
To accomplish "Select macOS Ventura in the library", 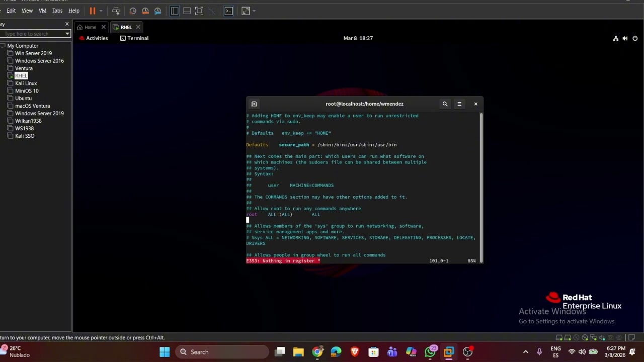I will pyautogui.click(x=32, y=106).
